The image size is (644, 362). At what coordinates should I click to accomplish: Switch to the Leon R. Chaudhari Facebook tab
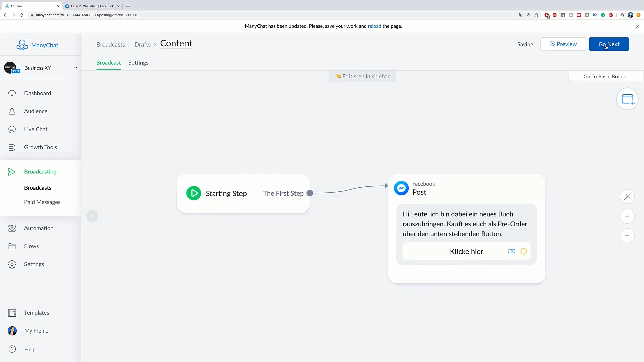point(92,6)
